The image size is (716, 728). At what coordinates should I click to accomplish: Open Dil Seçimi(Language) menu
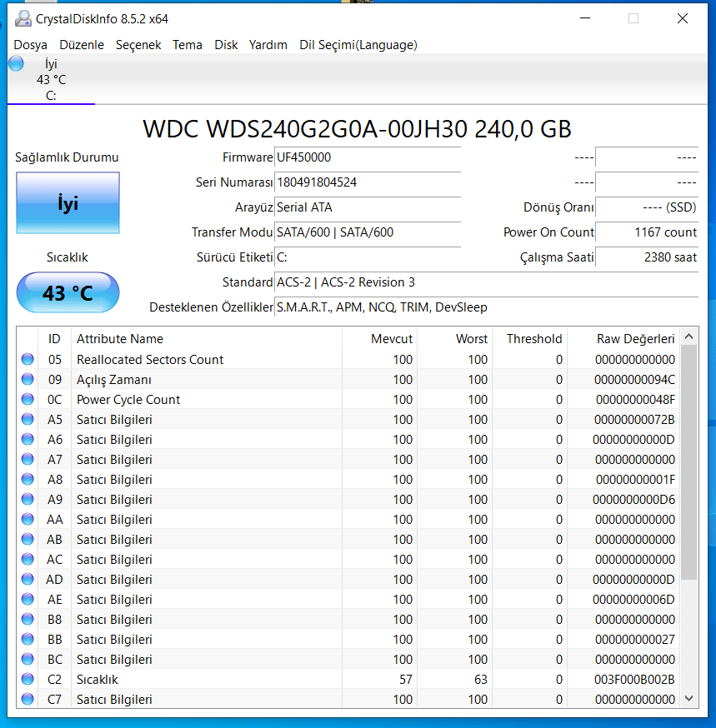[358, 45]
